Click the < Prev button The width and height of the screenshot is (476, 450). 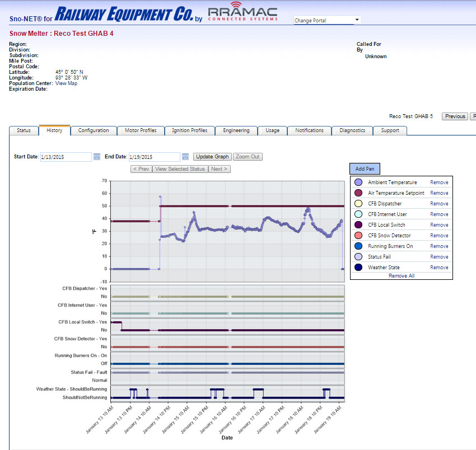pos(141,169)
